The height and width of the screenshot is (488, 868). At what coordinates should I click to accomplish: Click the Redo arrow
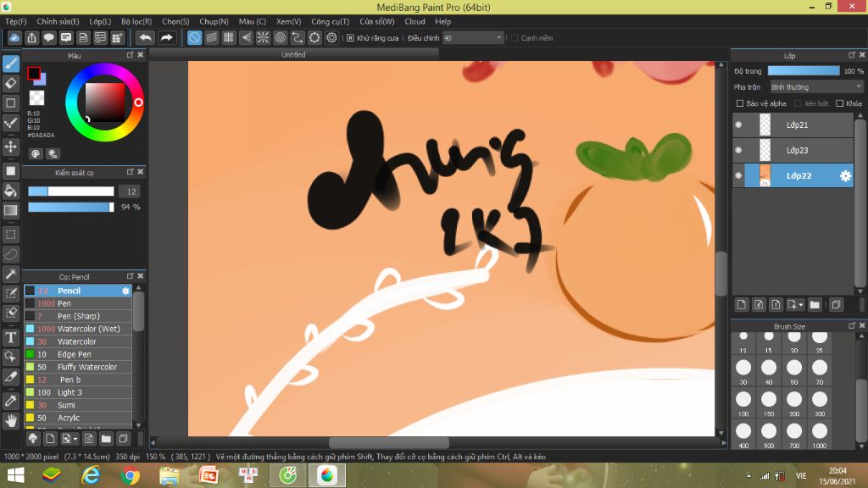[x=166, y=37]
